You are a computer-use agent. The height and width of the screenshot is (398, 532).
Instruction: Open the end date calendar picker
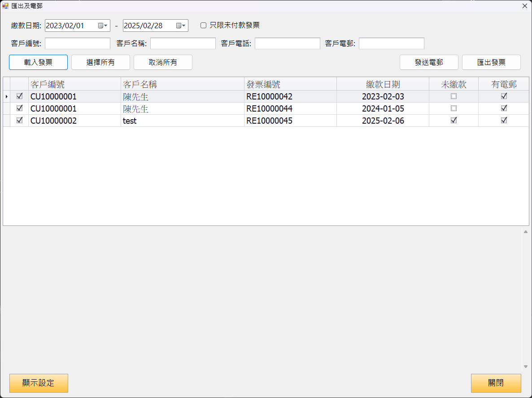181,26
